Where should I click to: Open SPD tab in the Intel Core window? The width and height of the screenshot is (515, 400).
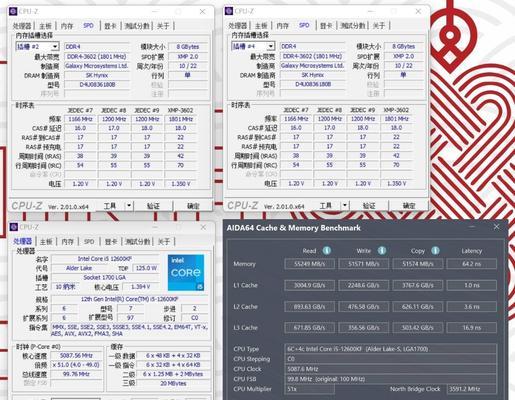coord(89,242)
